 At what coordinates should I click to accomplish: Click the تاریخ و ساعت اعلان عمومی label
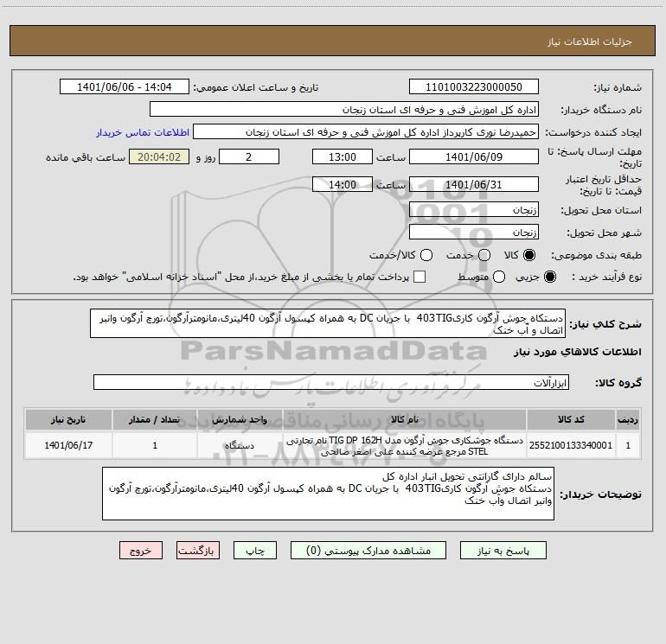tap(256, 87)
